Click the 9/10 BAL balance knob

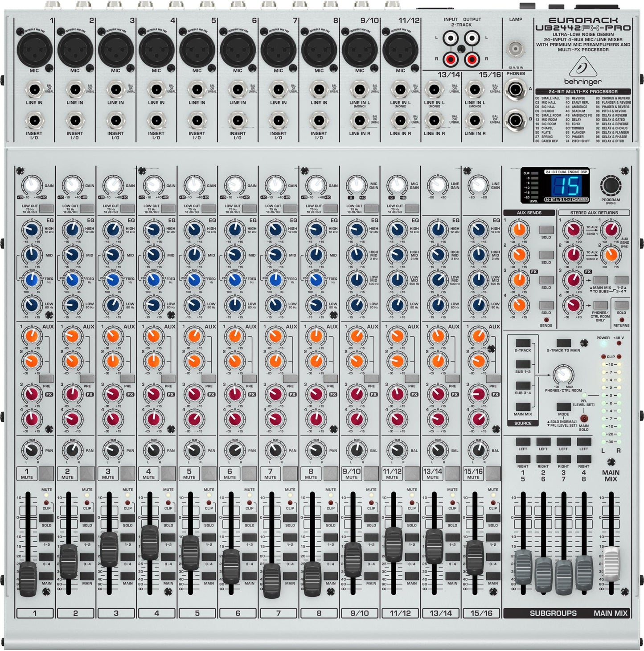click(x=357, y=450)
